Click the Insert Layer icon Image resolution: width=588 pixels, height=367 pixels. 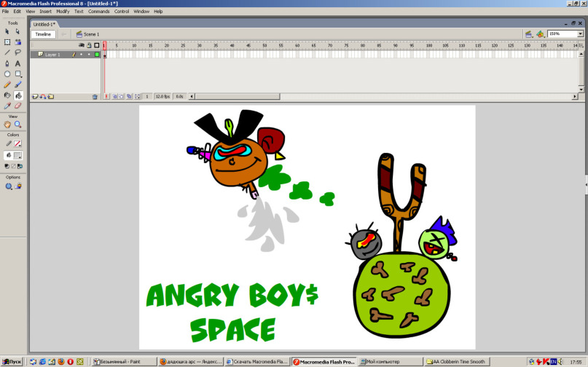pos(35,96)
